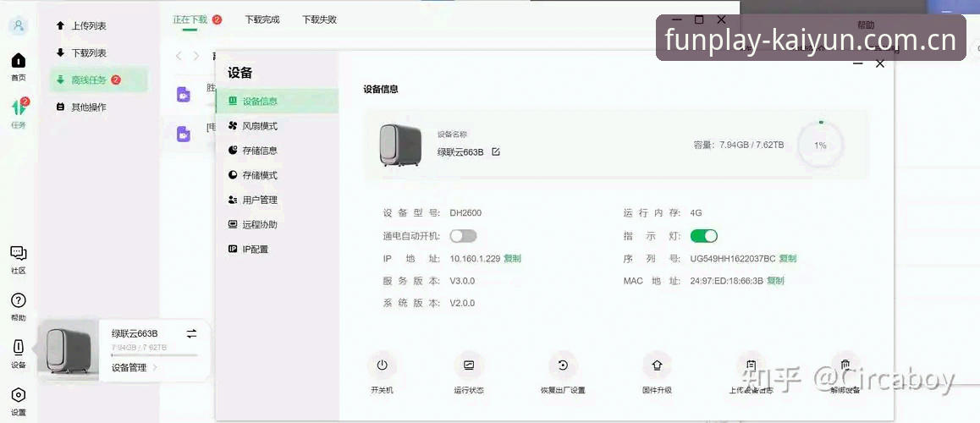980x423 pixels.
Task: Switch to 下载失败 tab
Action: pos(319,19)
